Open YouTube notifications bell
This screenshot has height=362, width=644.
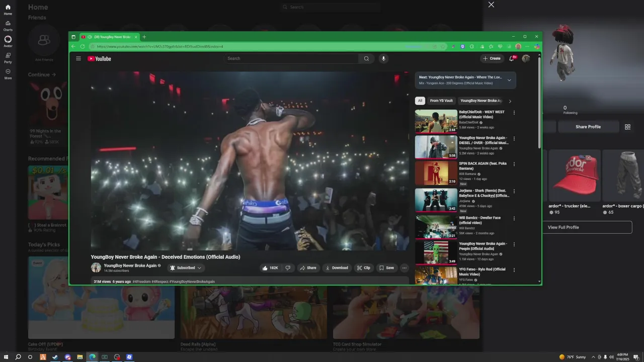tap(512, 58)
